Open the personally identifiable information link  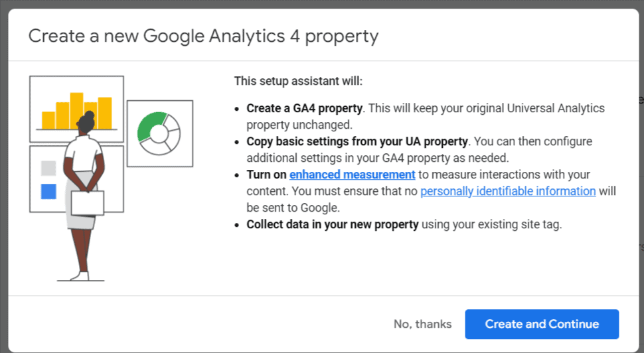508,191
